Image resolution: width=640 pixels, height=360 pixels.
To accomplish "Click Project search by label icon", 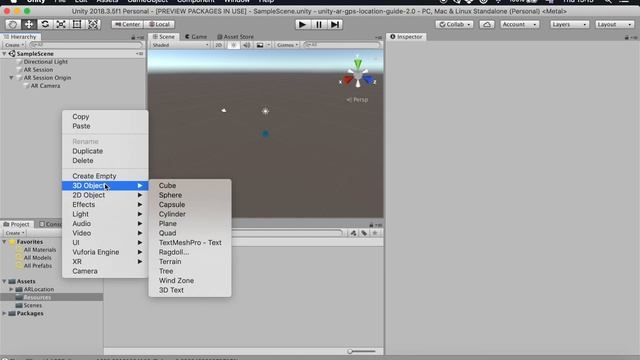I will click(364, 233).
